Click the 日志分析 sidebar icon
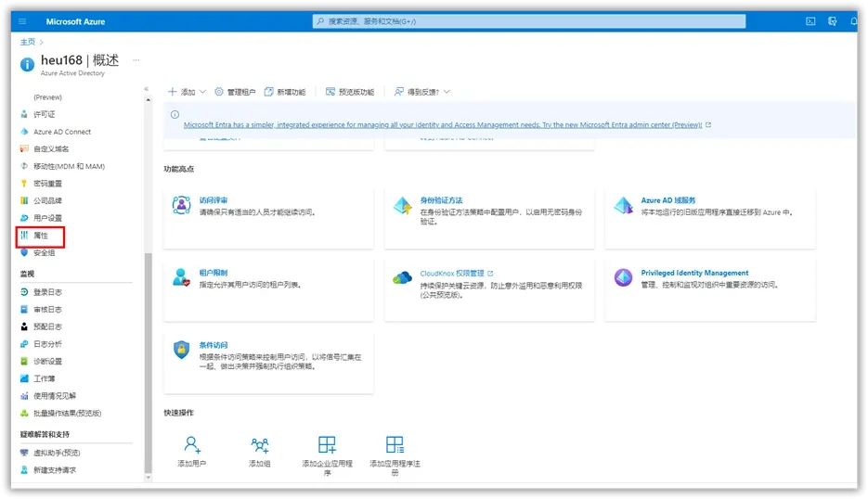 pyautogui.click(x=24, y=343)
